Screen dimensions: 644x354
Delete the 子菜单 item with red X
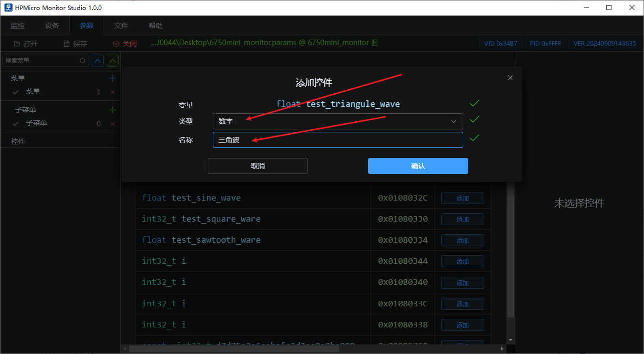coord(113,124)
